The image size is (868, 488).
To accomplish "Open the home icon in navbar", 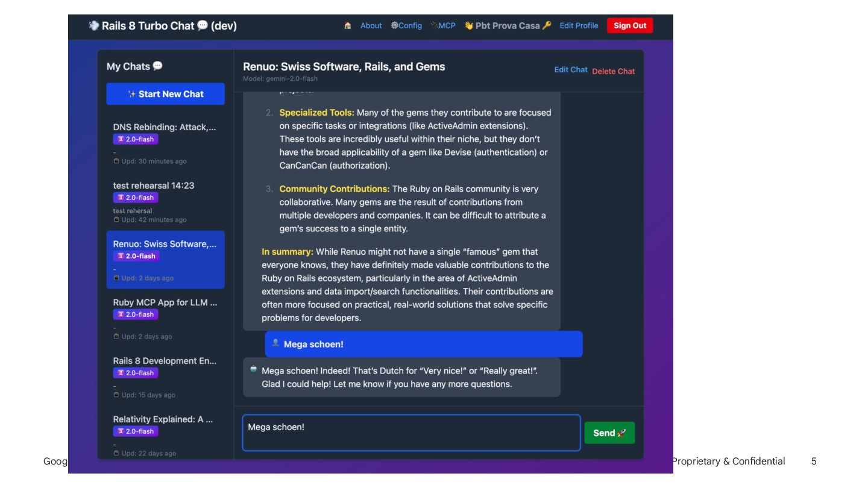I will [348, 26].
